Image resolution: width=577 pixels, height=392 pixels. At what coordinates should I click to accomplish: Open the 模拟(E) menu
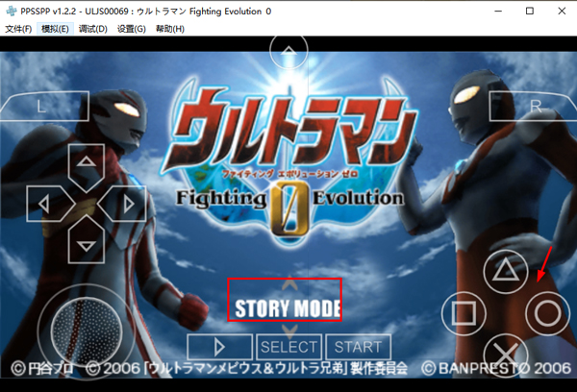point(55,29)
